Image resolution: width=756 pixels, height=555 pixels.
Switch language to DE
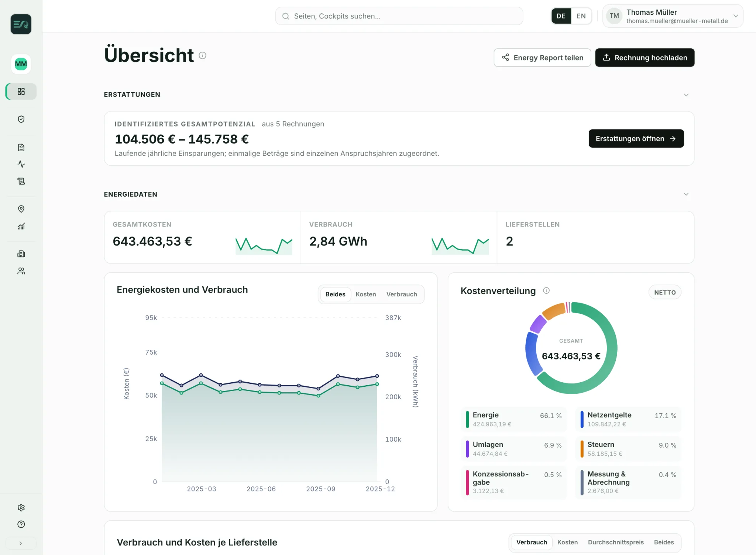(561, 16)
